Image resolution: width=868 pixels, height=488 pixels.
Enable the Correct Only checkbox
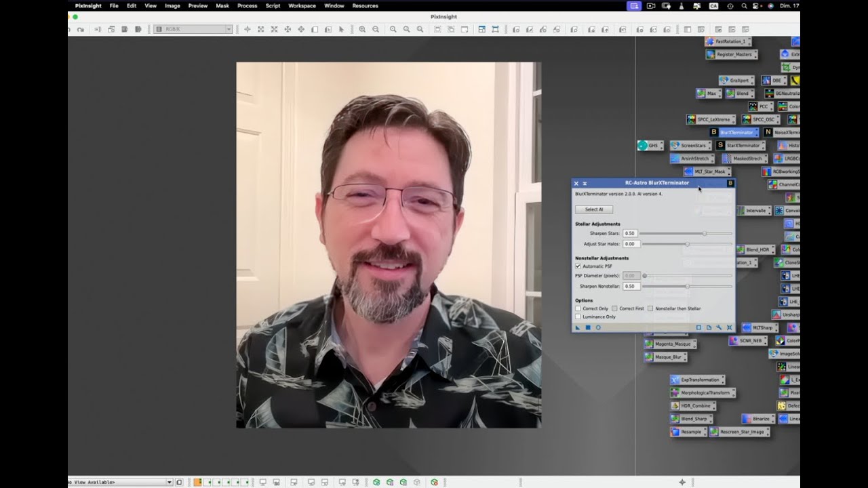[x=578, y=308]
